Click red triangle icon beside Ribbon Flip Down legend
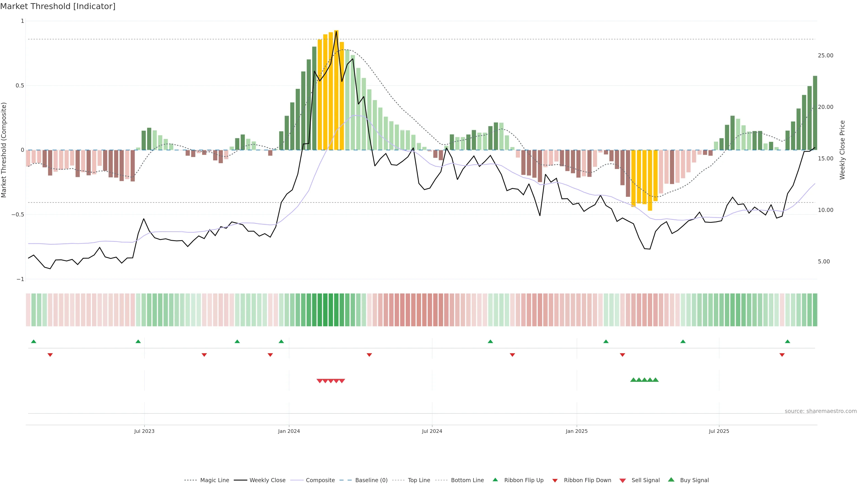 (x=555, y=481)
